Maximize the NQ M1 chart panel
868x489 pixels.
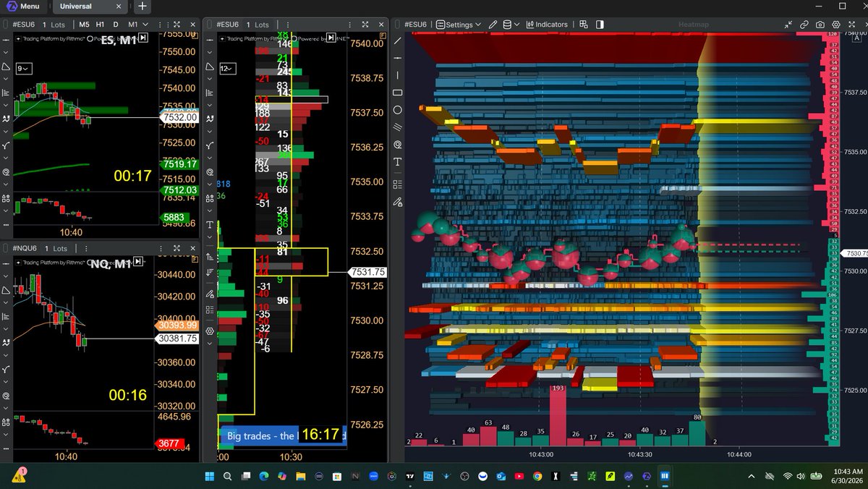pyautogui.click(x=176, y=248)
